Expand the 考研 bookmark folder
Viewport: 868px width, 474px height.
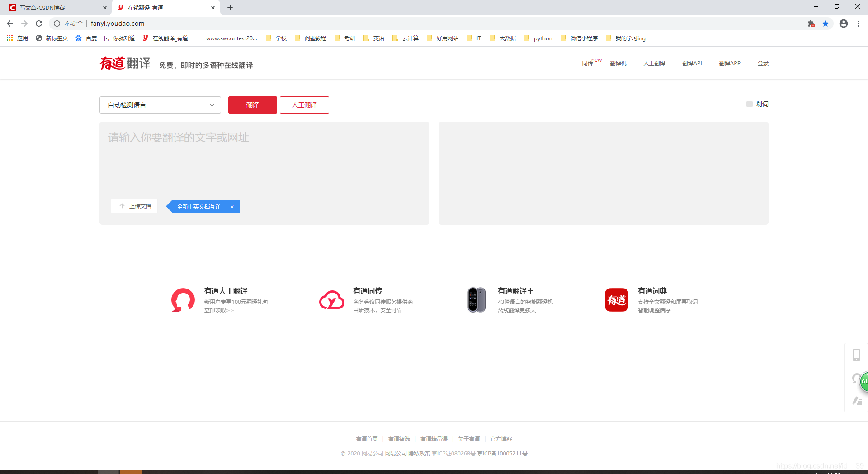click(345, 38)
